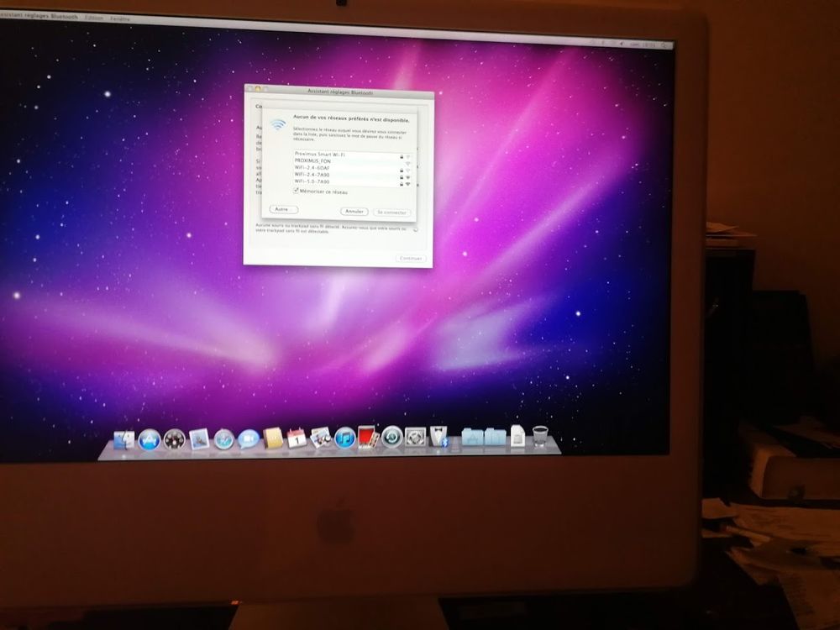The image size is (840, 630).
Task: Open iCal calendar in the Dock
Action: point(297,438)
